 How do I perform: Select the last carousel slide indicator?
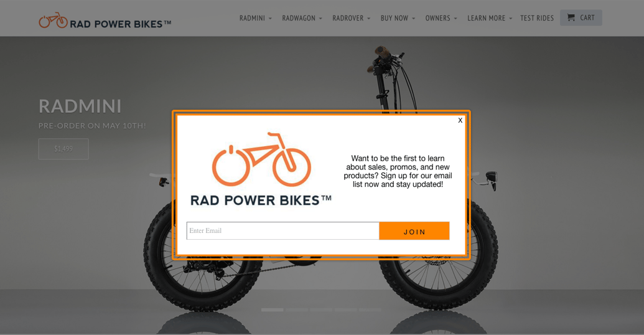(370, 310)
